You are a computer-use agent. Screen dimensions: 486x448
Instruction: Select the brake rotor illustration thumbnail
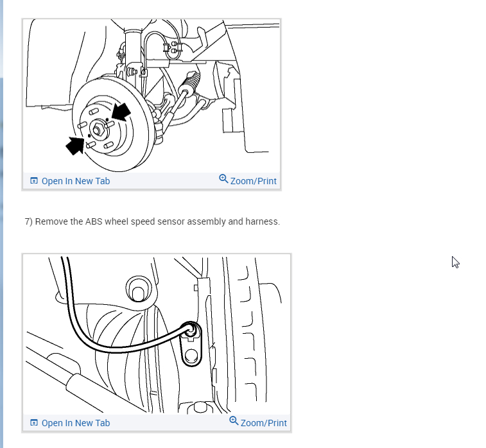(x=152, y=96)
